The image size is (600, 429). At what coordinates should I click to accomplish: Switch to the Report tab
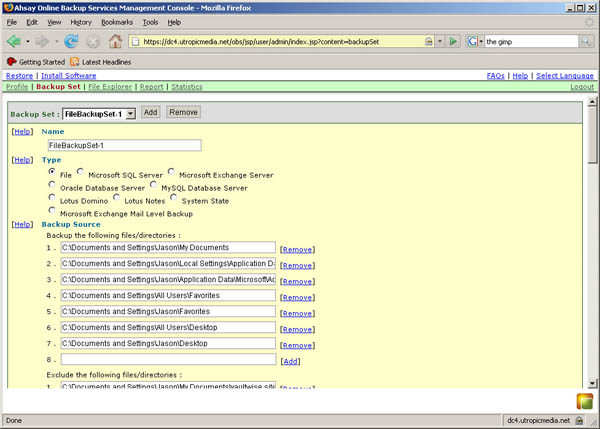tap(152, 87)
